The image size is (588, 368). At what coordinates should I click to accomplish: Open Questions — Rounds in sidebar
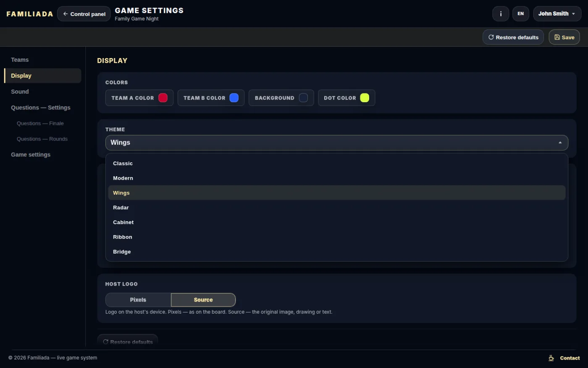pos(42,139)
